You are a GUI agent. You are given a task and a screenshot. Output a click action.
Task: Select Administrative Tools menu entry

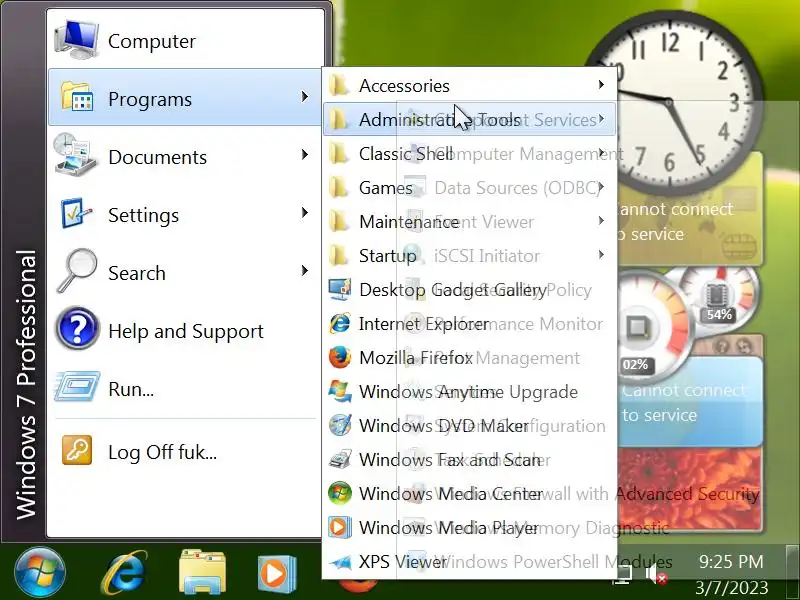[469, 119]
